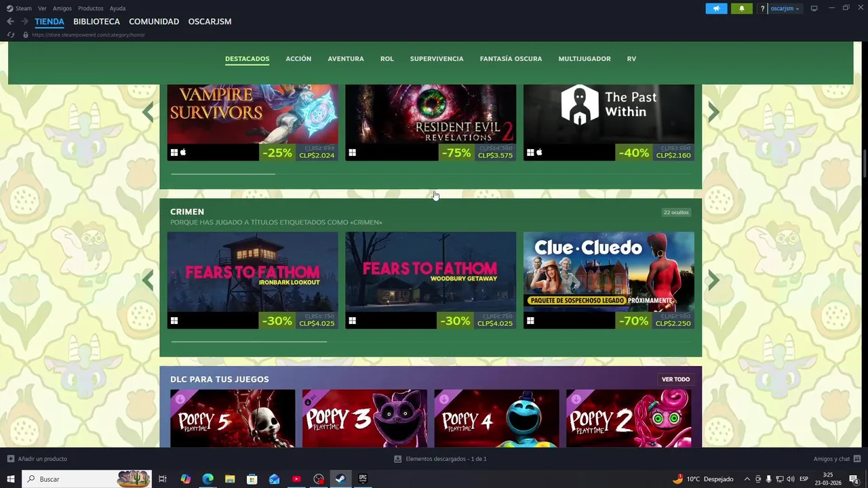This screenshot has height=488, width=868.
Task: Reload the store page
Action: point(10,35)
